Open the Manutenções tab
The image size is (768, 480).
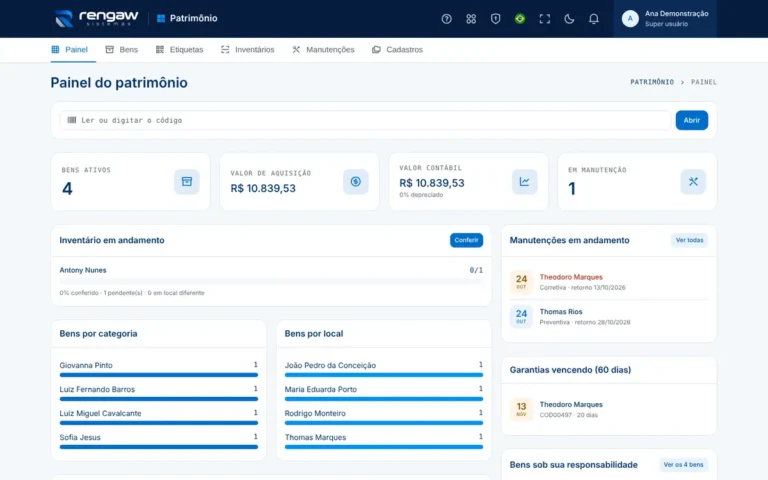(323, 49)
